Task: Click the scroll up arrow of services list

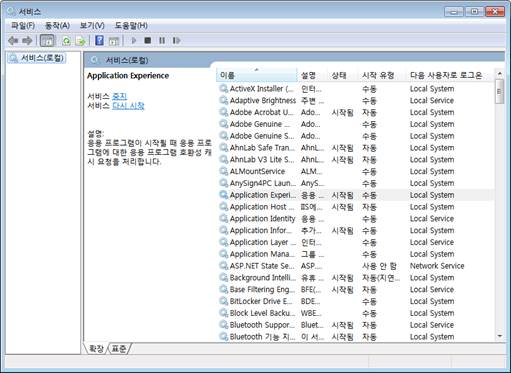Action: pos(499,73)
